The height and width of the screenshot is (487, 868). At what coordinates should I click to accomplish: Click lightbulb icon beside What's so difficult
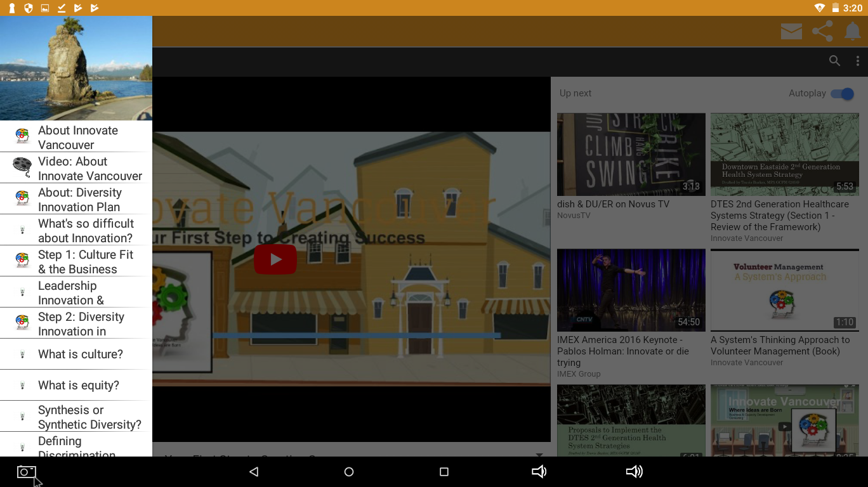click(22, 230)
